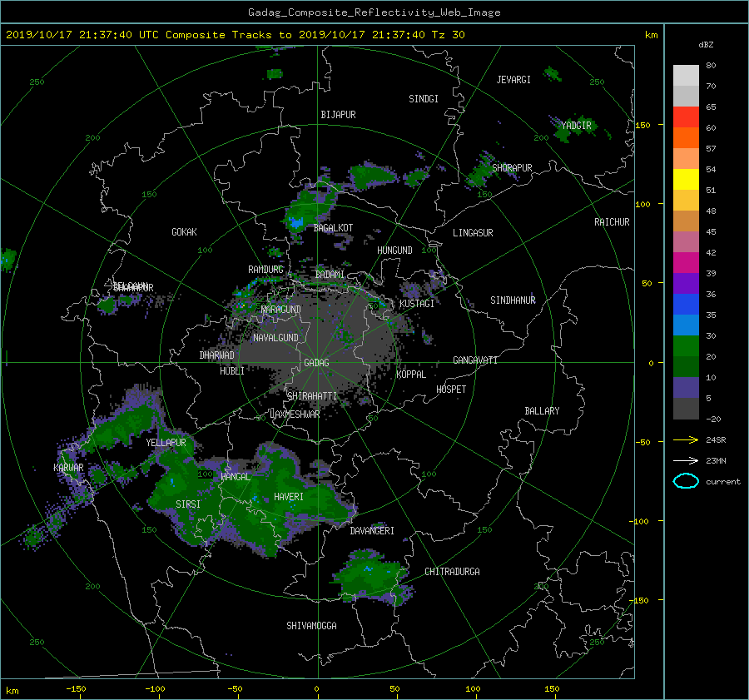Pick the dark gray -20 dBZ swatch

(686, 408)
